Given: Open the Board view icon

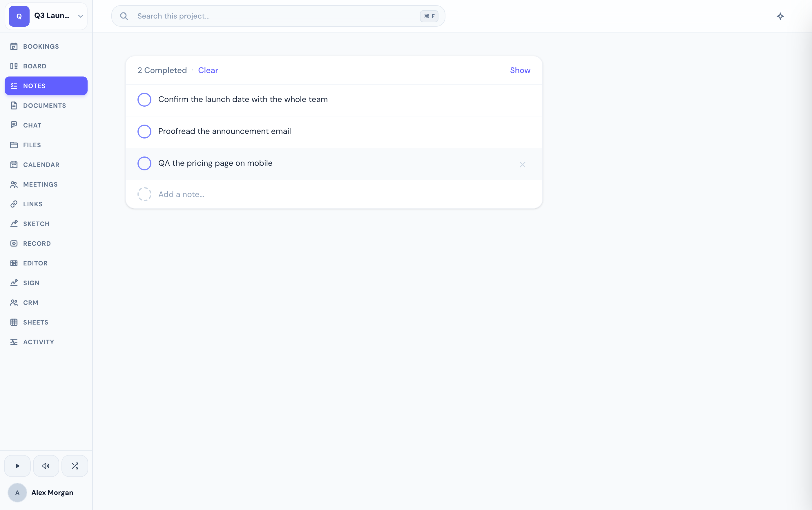Looking at the screenshot, I should (x=14, y=66).
